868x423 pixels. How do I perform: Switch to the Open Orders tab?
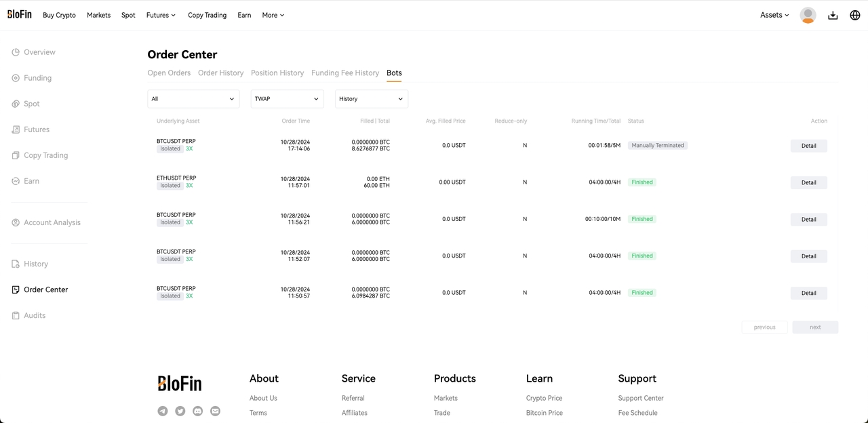click(169, 73)
